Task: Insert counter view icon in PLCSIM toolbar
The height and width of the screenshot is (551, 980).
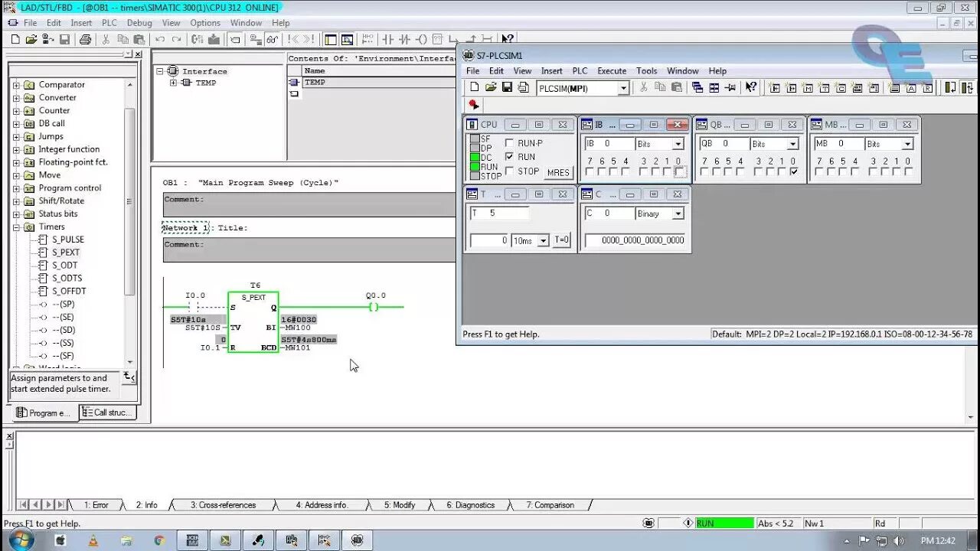Action: pyautogui.click(x=841, y=88)
